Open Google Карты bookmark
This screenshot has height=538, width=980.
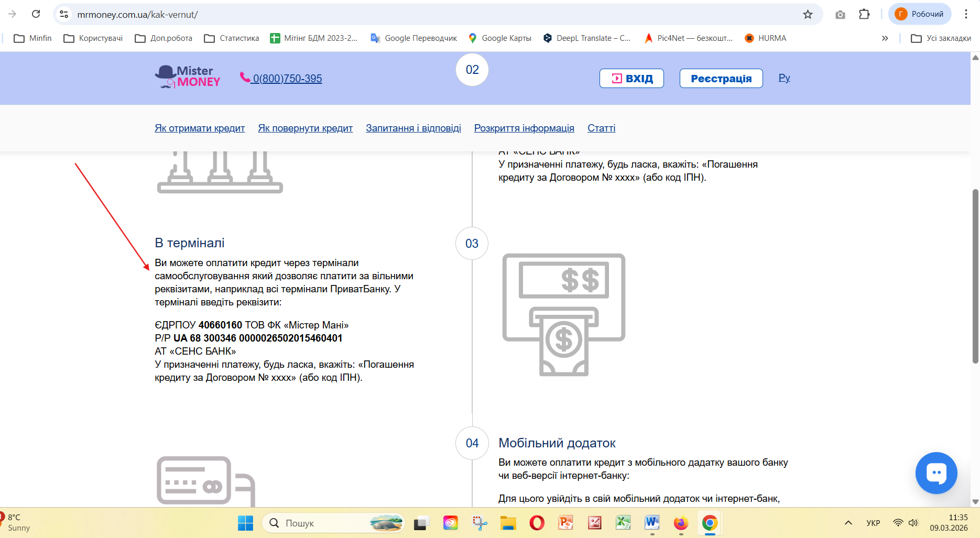500,38
